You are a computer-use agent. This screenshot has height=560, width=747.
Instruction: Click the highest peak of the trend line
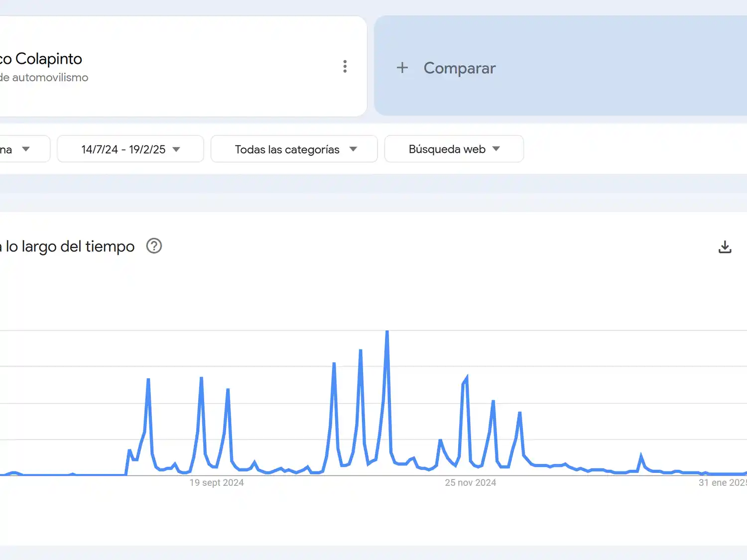(387, 332)
